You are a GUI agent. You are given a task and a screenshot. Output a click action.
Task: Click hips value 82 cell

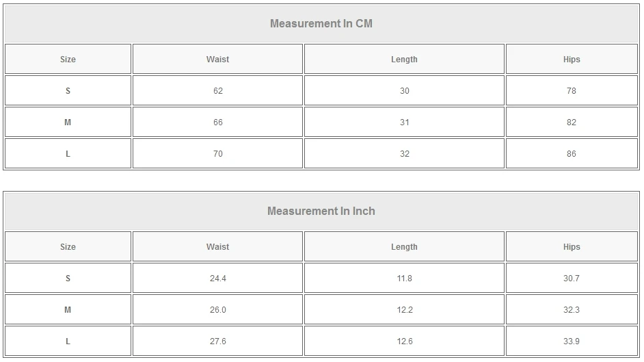point(572,122)
